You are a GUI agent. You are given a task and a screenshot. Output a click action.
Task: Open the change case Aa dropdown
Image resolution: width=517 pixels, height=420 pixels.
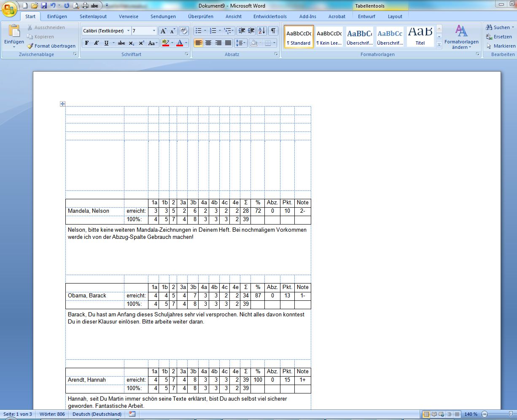[153, 43]
